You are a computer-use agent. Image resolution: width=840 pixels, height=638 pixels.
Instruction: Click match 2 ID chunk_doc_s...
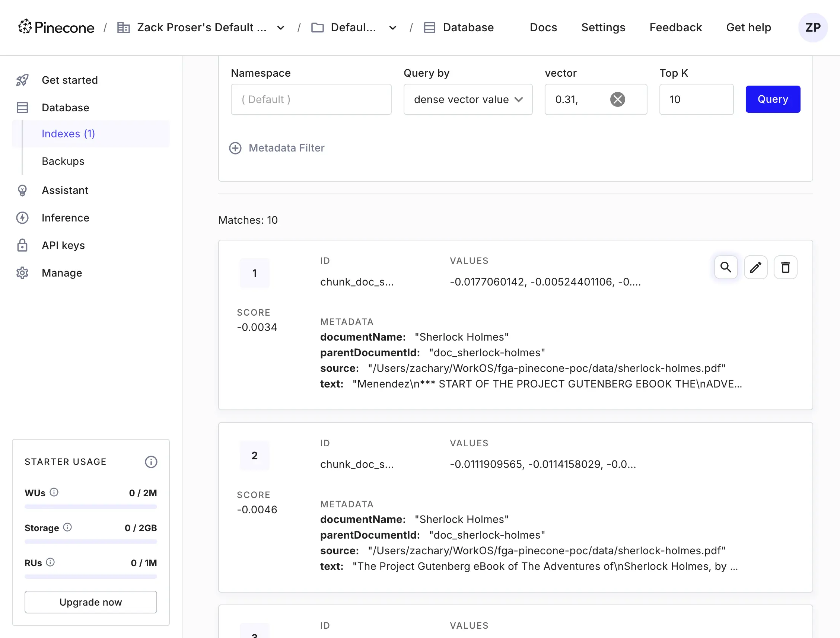click(357, 464)
